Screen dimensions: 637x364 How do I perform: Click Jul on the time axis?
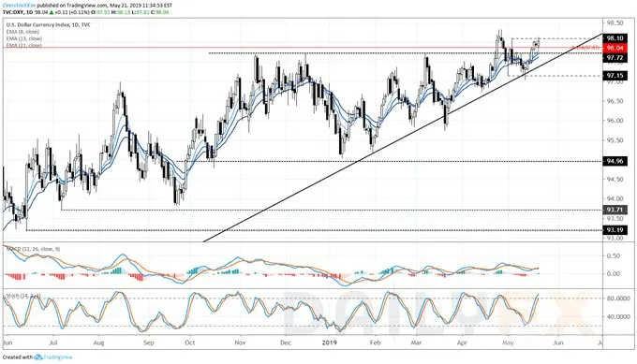tap(52, 342)
